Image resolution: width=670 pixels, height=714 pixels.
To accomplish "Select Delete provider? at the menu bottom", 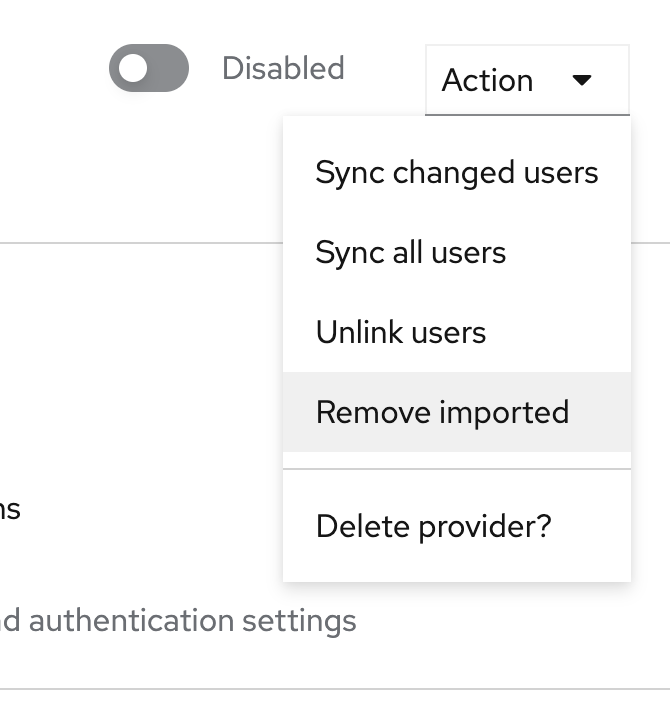I will tap(457, 526).
